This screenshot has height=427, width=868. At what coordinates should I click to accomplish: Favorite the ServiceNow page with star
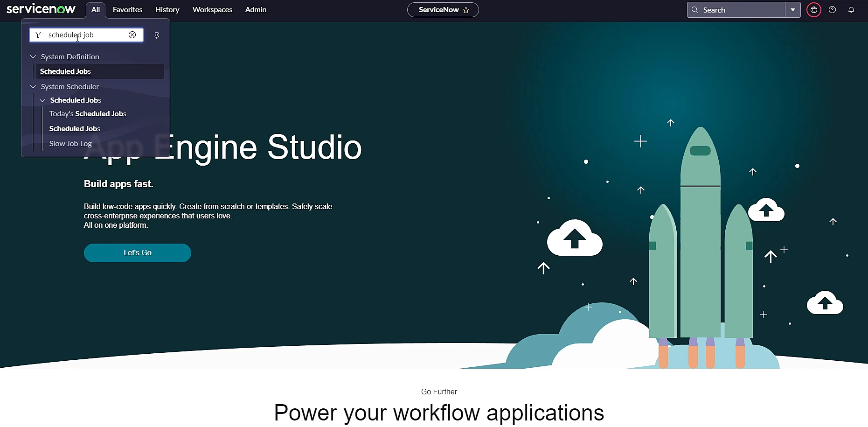pyautogui.click(x=466, y=10)
